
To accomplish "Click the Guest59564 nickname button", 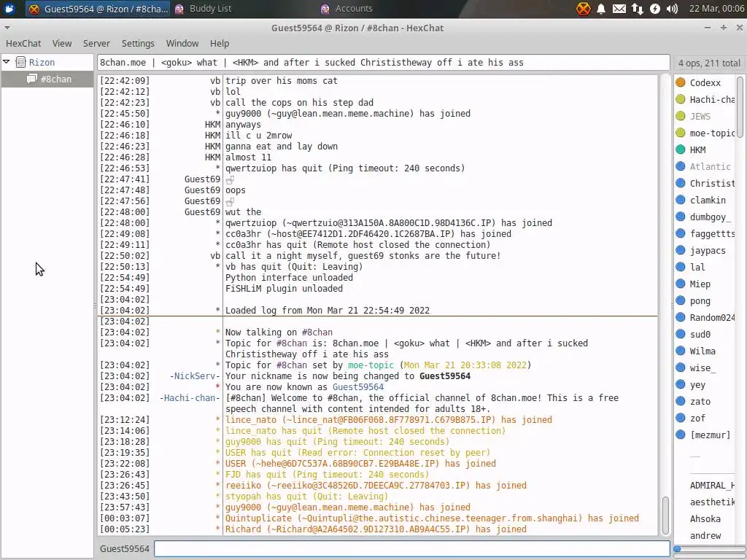I will (x=124, y=548).
